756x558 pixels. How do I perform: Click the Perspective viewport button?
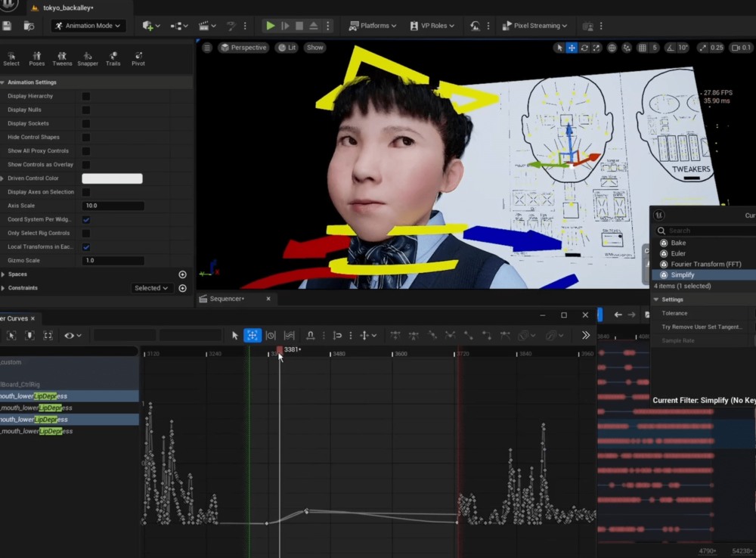pos(243,48)
